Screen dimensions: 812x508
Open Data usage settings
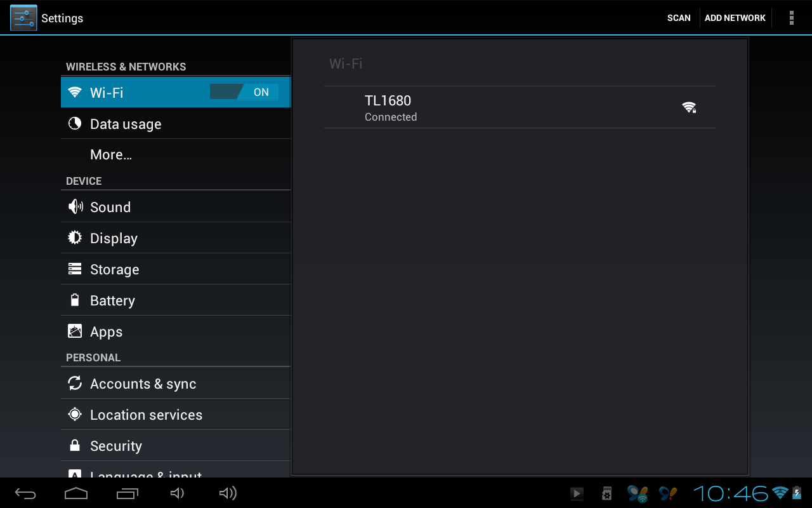click(x=176, y=124)
